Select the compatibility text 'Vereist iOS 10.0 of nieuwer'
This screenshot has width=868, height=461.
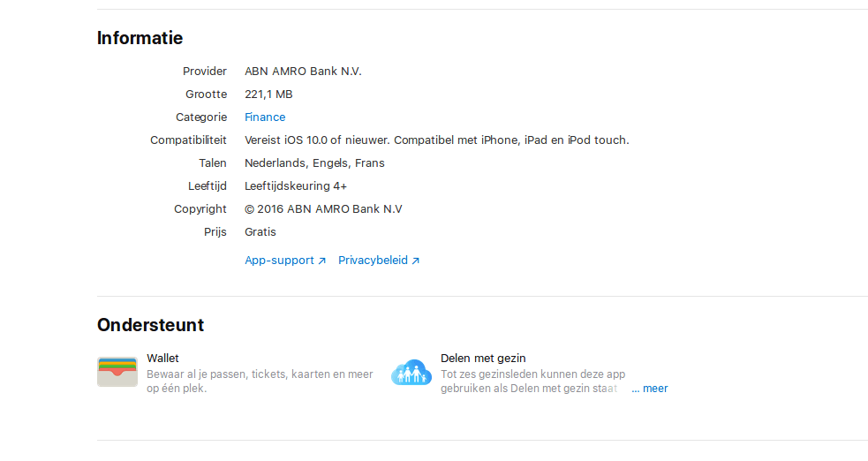[317, 140]
